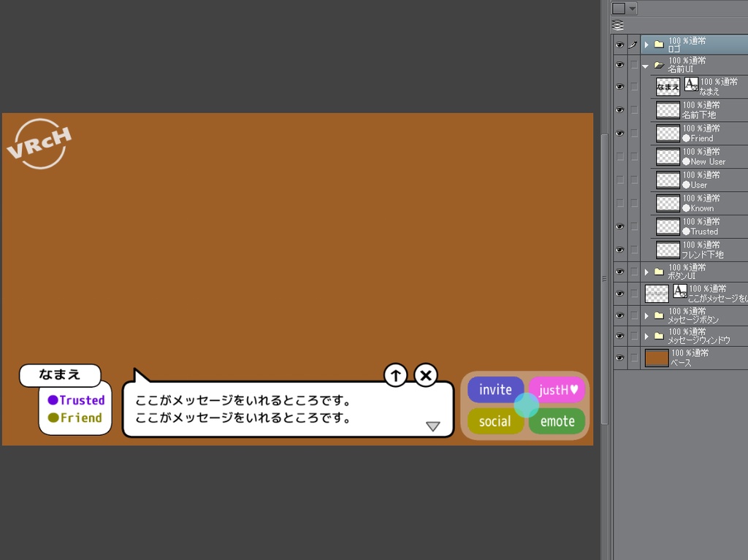Tick the second-column checkbox on ベース row
Image resolution: width=748 pixels, height=560 pixels.
click(634, 358)
